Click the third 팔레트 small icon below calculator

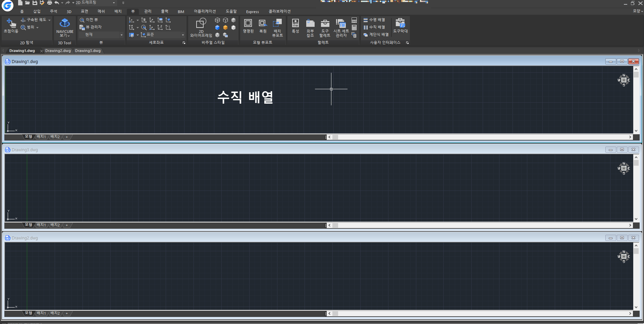point(354,35)
